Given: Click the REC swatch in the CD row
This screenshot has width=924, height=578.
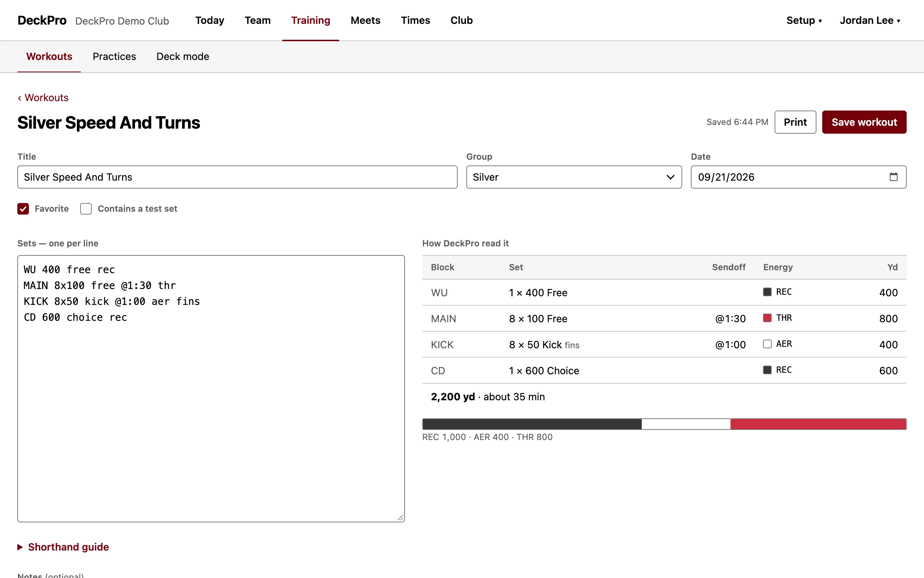Looking at the screenshot, I should 767,370.
